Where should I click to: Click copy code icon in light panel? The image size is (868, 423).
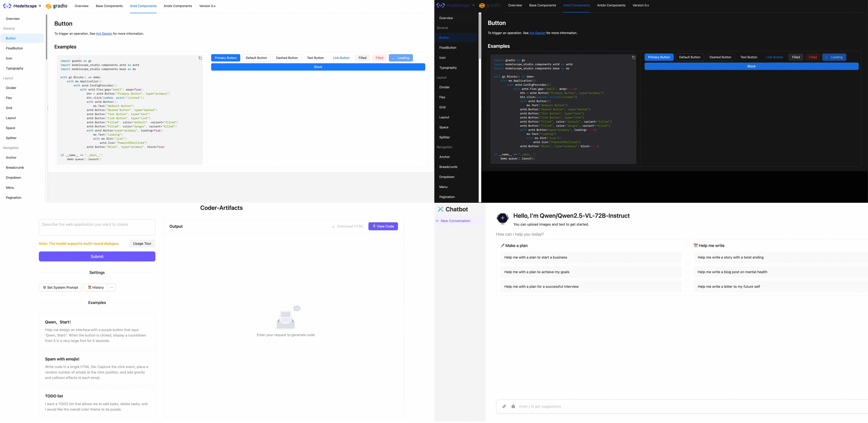(x=200, y=58)
